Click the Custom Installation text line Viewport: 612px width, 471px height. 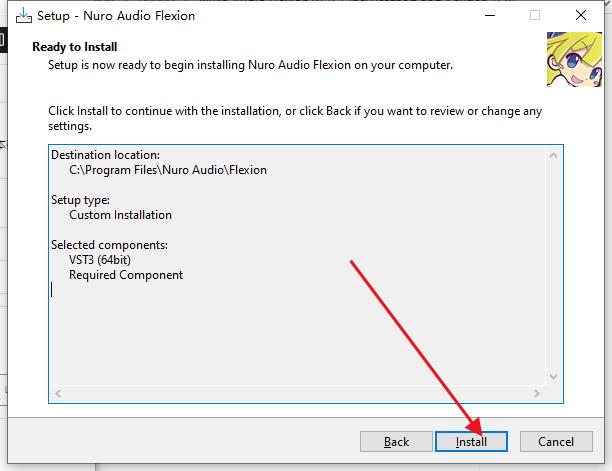pyautogui.click(x=121, y=215)
